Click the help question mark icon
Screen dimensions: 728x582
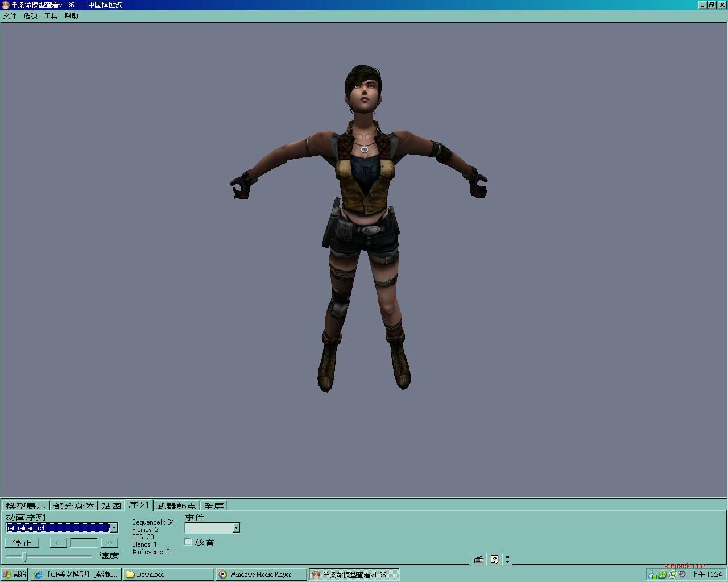point(495,560)
